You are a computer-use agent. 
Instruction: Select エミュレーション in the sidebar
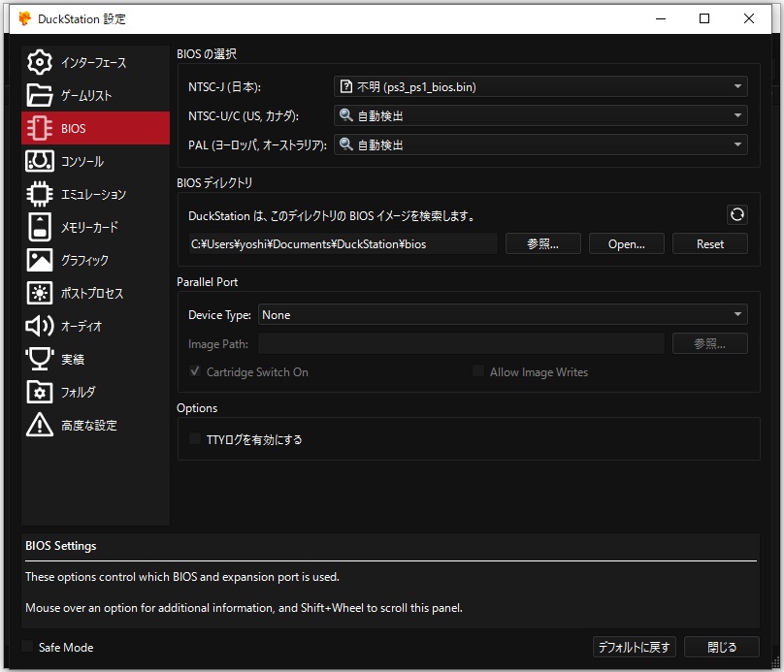pos(95,194)
